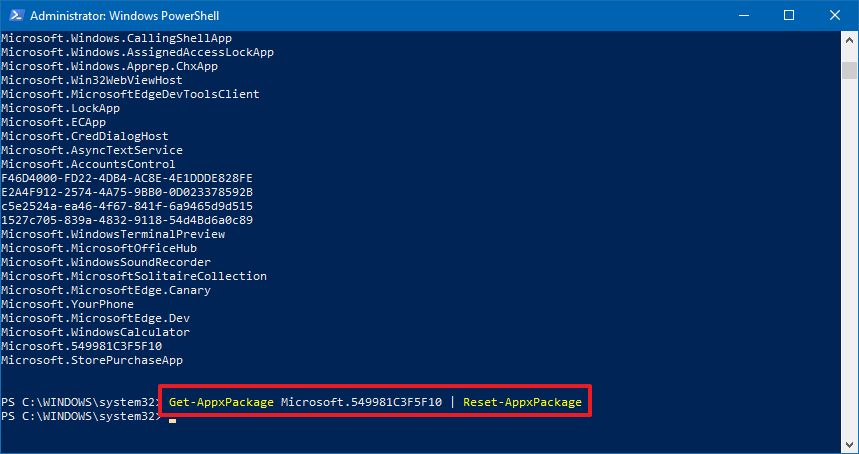Image resolution: width=859 pixels, height=454 pixels.
Task: Click the vertical scrollbar thumb
Action: [850, 71]
